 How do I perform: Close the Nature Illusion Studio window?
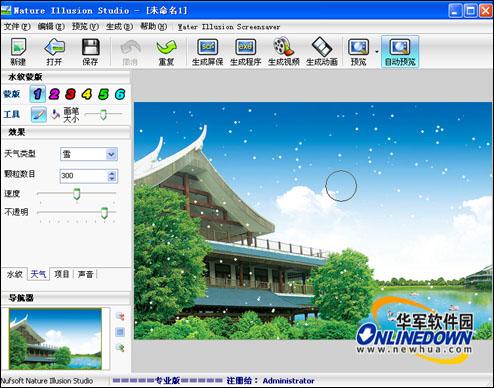click(485, 11)
